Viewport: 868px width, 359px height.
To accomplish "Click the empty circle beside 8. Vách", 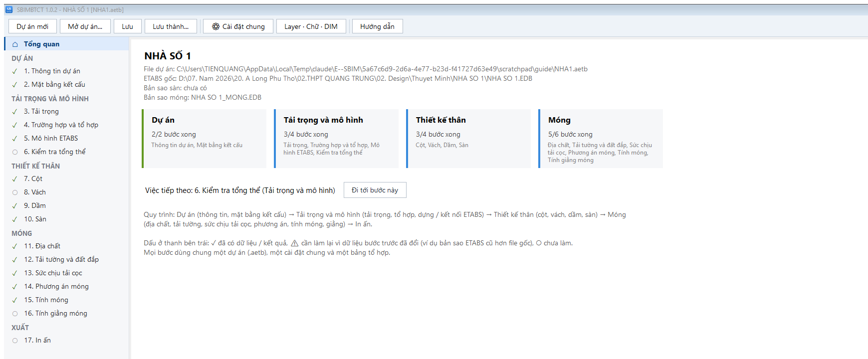I will pos(15,192).
